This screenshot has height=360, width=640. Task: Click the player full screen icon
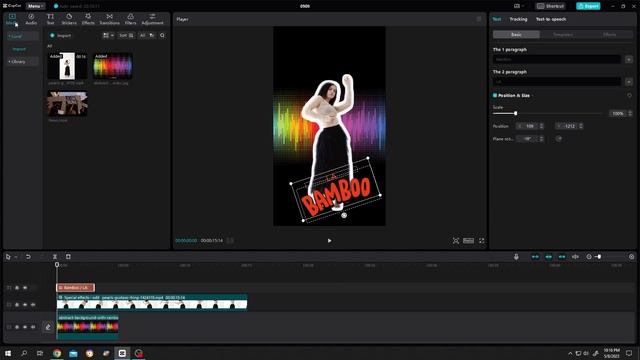482,241
